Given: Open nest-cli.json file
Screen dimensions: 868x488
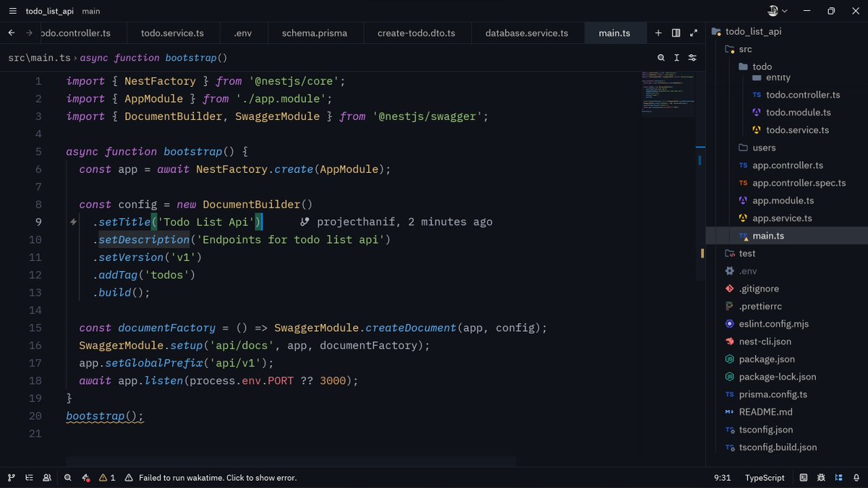Looking at the screenshot, I should click(787, 341).
